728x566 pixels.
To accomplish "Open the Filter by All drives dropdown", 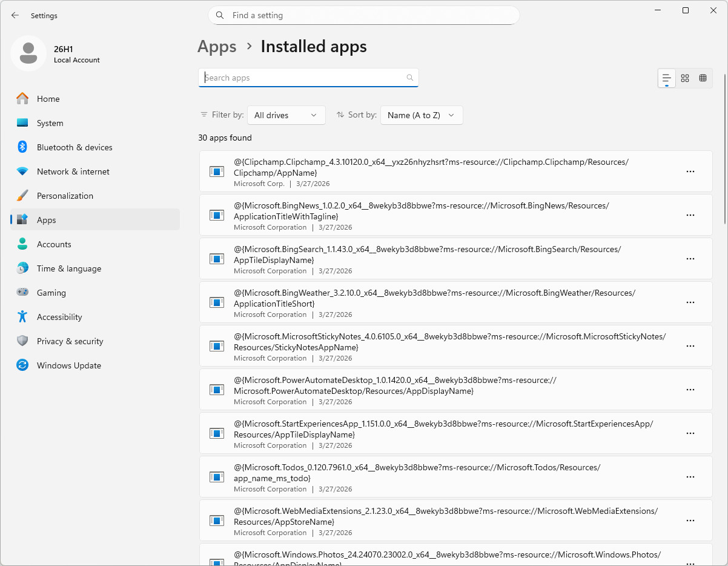I will coord(286,115).
